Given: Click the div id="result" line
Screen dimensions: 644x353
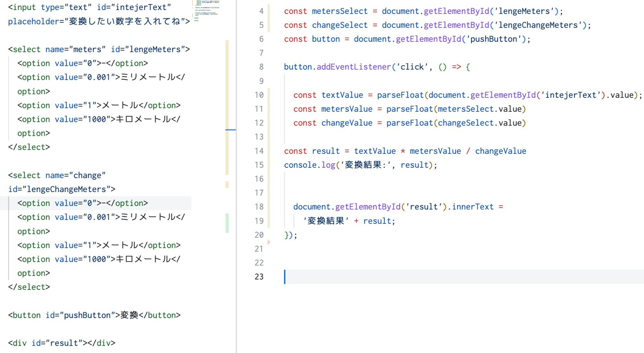Looking at the screenshot, I should tap(62, 343).
